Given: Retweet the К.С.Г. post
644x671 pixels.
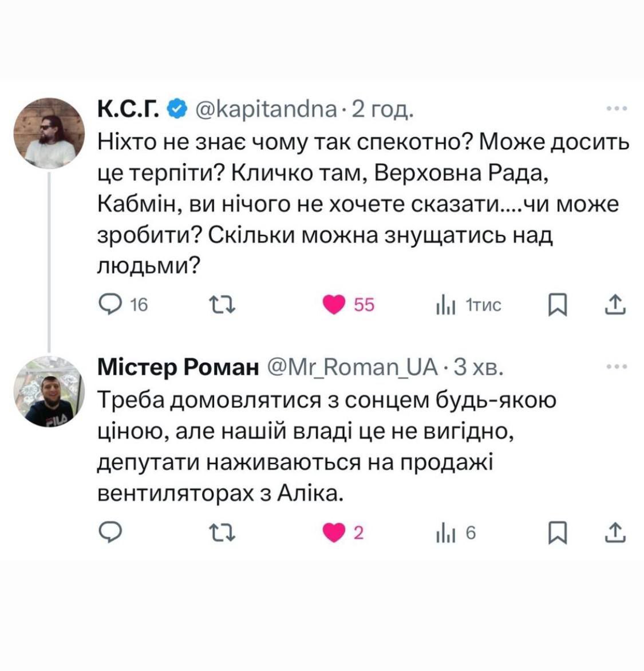Looking at the screenshot, I should [223, 304].
